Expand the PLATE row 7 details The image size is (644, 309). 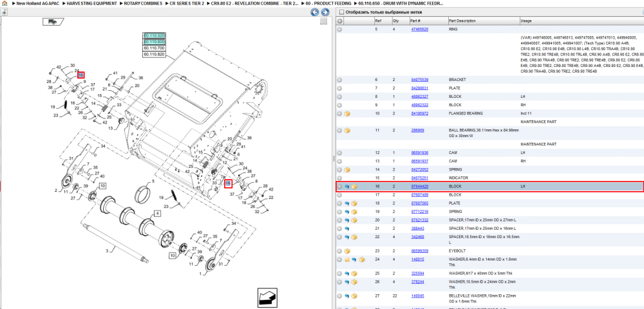click(x=339, y=88)
